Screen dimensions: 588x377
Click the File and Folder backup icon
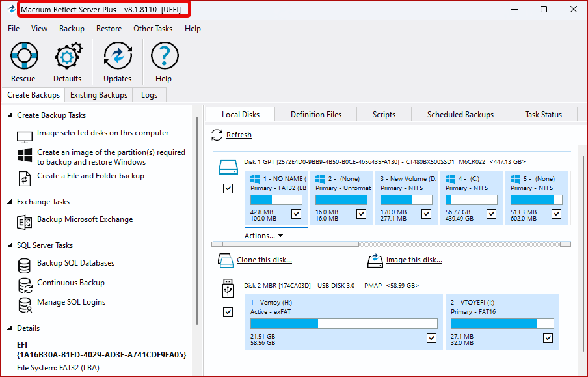click(x=25, y=178)
